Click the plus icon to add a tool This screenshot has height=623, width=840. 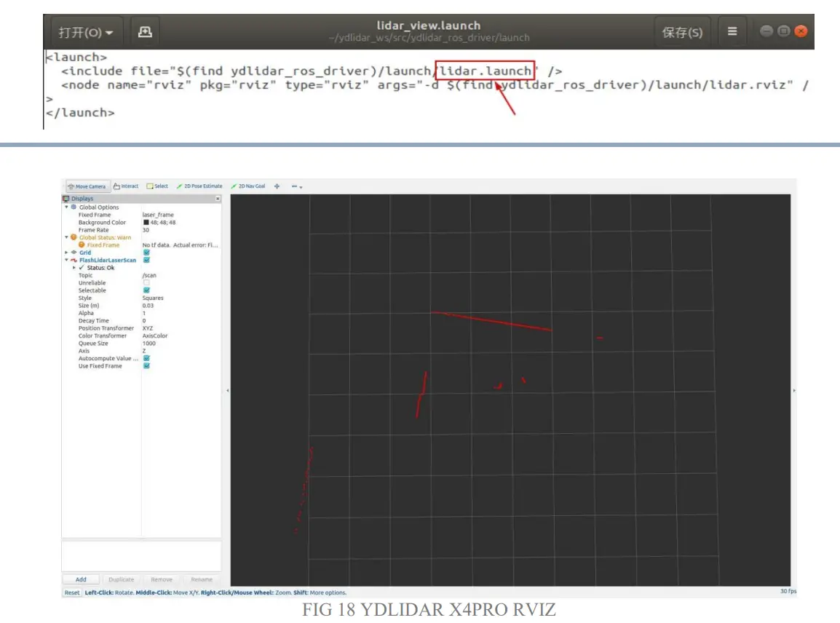click(x=277, y=186)
